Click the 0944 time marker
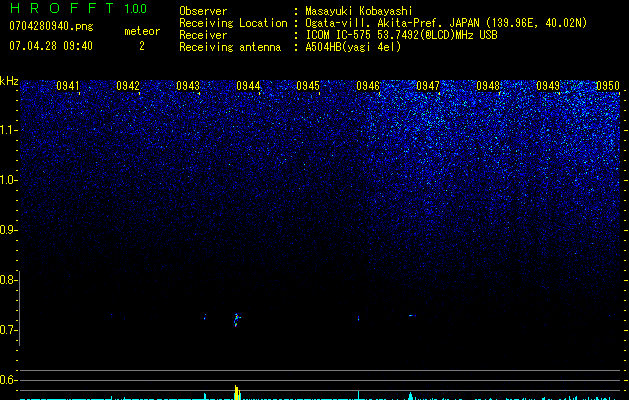Screen dimensions: 629x400 [248, 86]
